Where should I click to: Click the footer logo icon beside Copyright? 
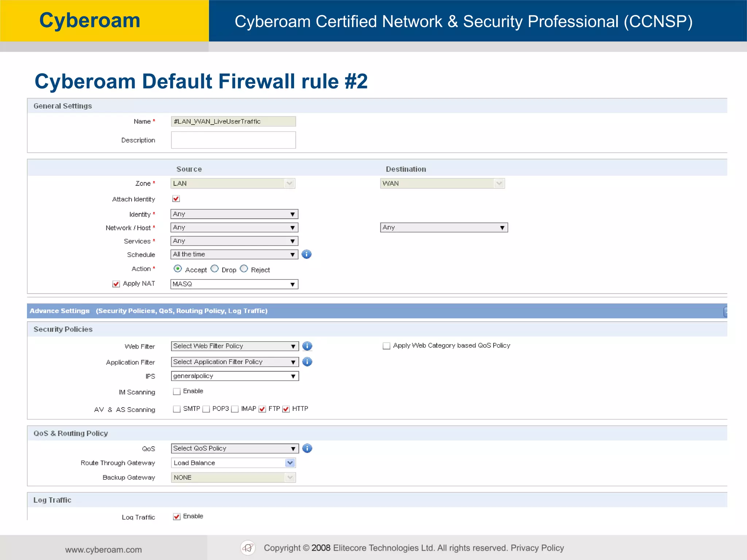click(x=248, y=548)
